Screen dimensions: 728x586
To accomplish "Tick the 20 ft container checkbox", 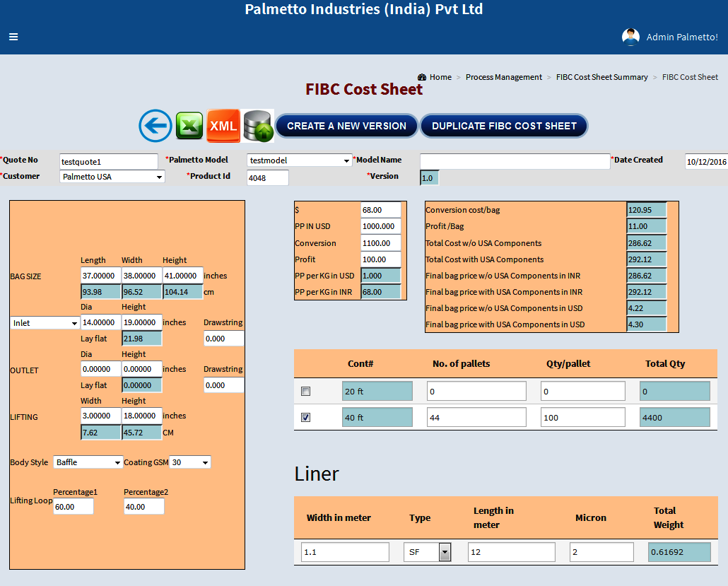I will (x=305, y=392).
